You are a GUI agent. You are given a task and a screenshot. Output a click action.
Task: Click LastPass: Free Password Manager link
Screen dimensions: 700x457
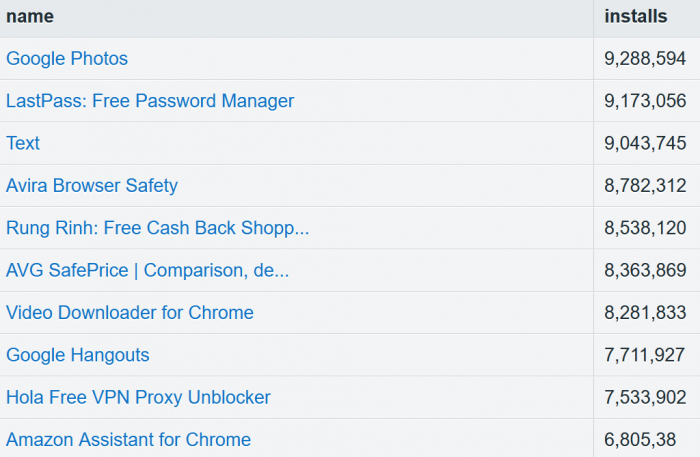150,101
